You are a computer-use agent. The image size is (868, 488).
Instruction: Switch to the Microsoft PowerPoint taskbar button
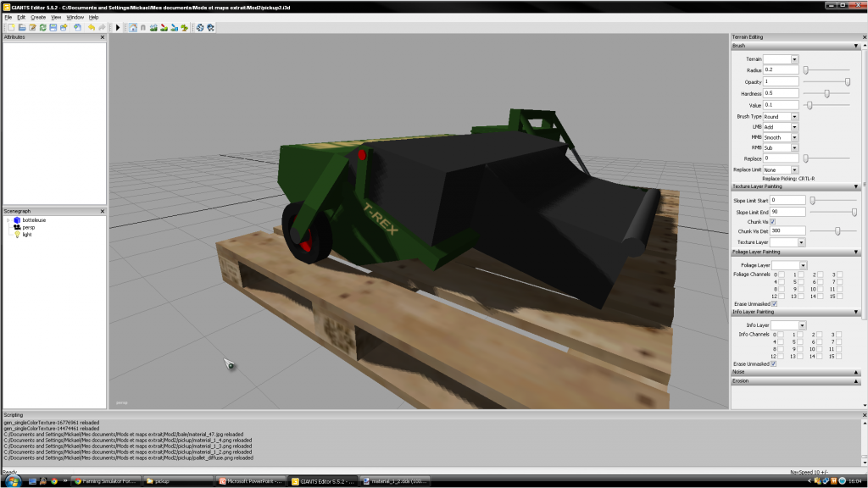point(251,481)
